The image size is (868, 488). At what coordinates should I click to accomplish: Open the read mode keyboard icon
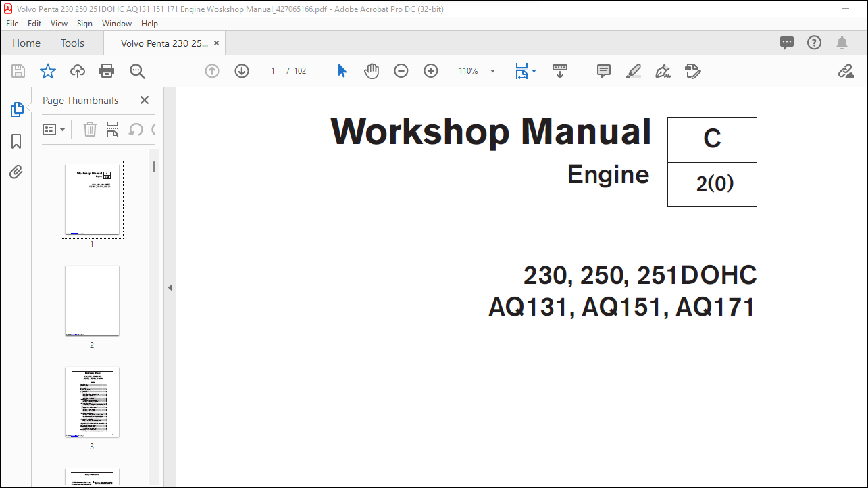560,71
